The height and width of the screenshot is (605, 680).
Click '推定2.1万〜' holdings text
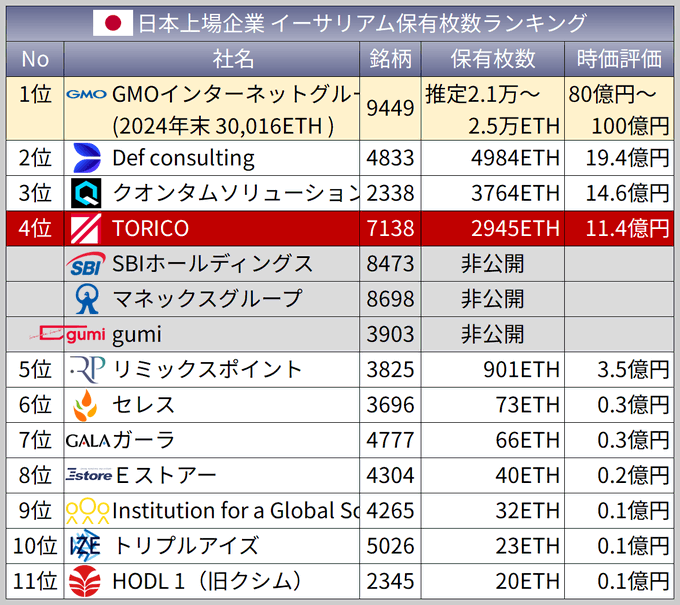[483, 94]
